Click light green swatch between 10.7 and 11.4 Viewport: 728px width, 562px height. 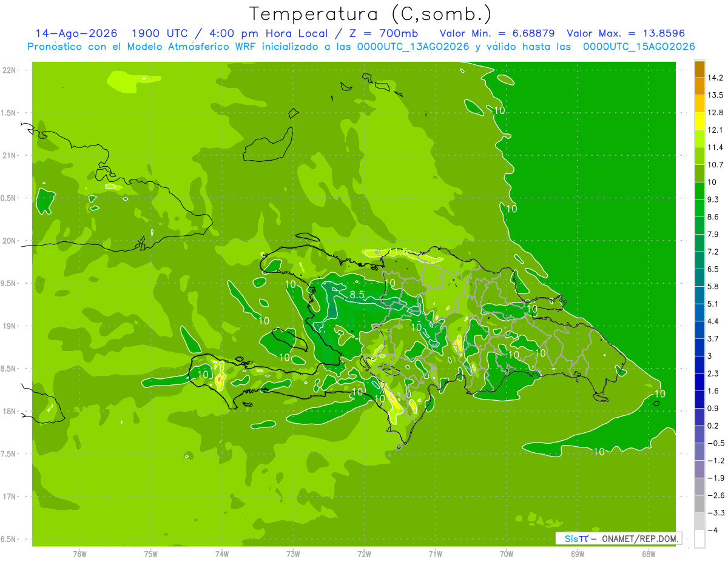tap(699, 156)
